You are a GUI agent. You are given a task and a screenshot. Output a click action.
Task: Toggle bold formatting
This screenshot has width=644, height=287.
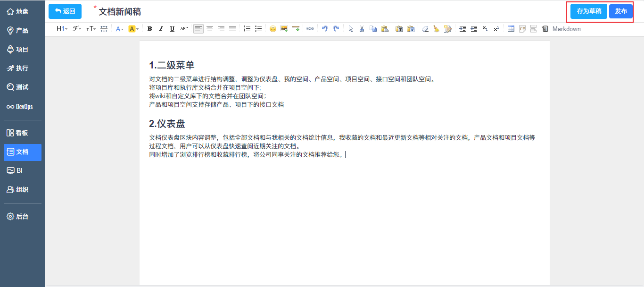(150, 28)
